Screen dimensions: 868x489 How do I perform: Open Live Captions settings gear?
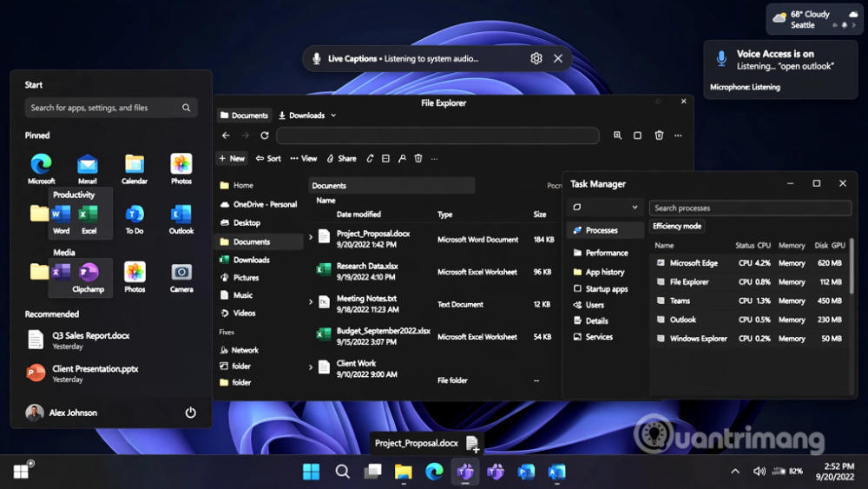pos(536,58)
